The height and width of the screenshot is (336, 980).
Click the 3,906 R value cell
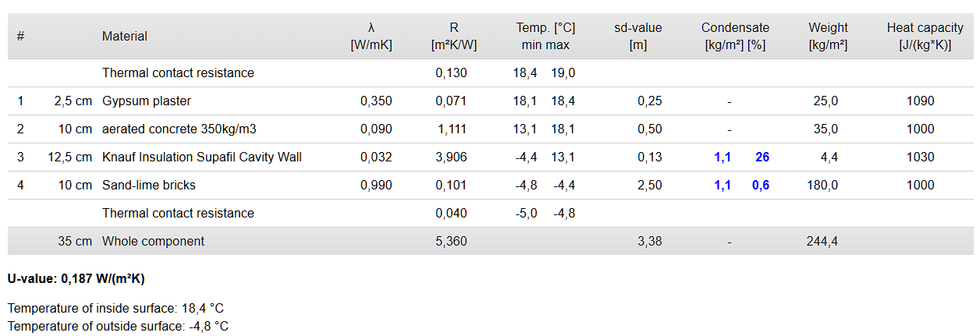click(x=451, y=157)
